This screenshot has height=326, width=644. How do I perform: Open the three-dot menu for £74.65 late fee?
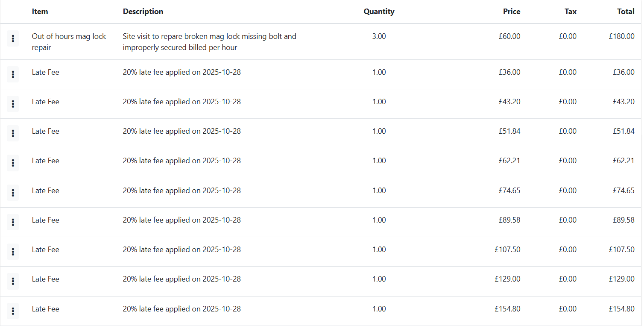tap(13, 193)
